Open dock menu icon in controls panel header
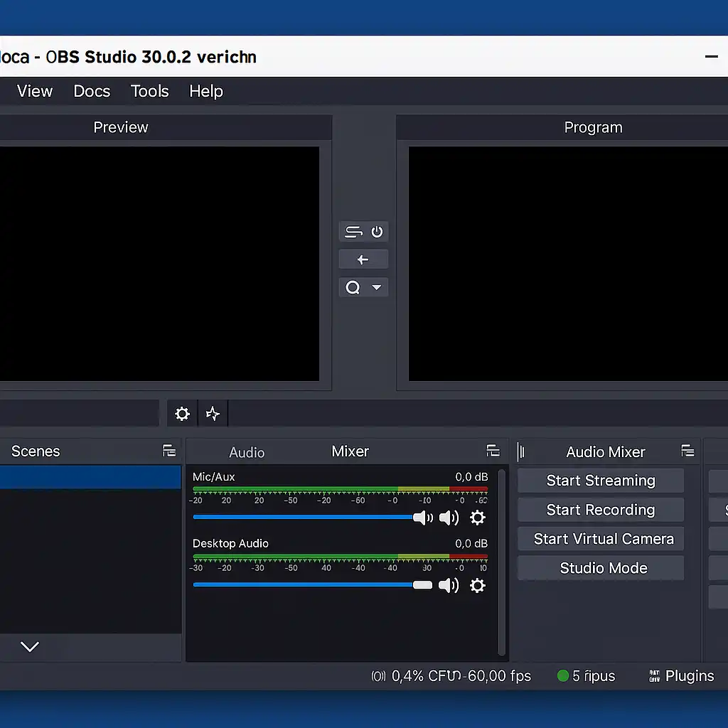 tap(687, 451)
